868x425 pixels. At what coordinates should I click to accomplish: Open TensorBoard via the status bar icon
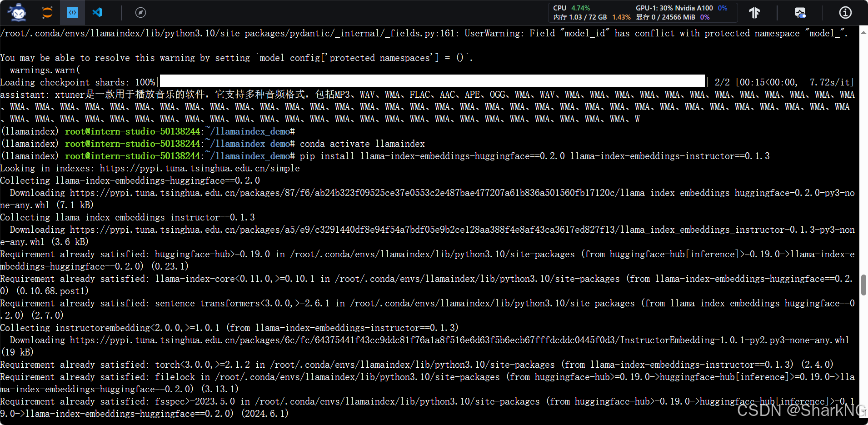pos(754,12)
